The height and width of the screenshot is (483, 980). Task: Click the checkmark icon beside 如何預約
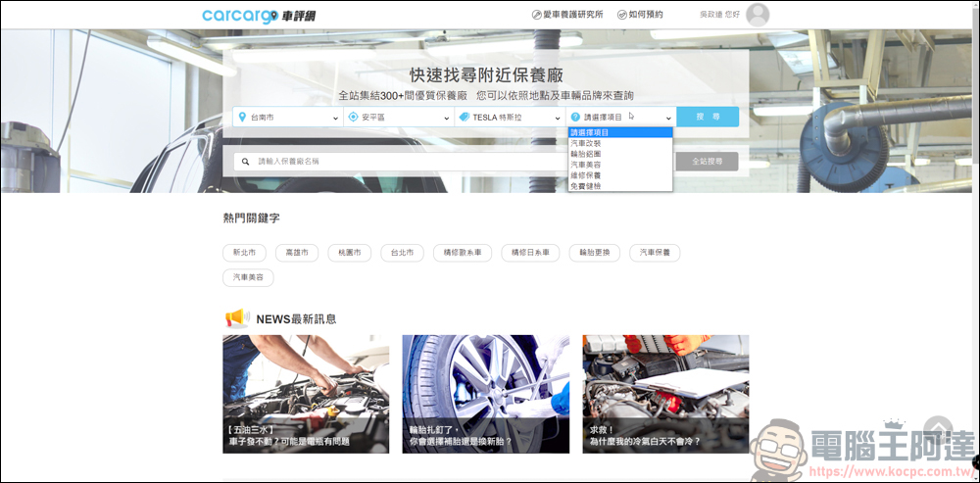622,15
